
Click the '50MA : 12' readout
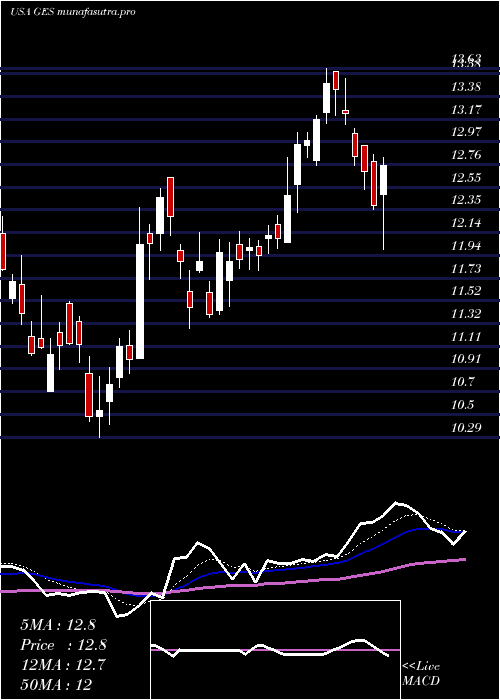(56, 684)
